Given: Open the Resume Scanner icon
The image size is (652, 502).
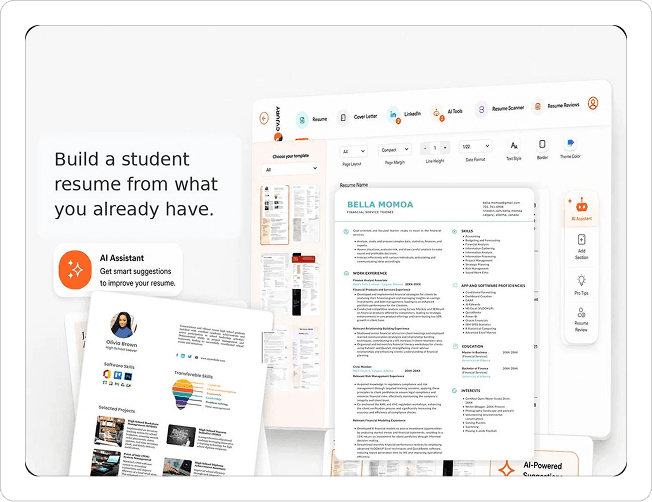Looking at the screenshot, I should coord(481,109).
